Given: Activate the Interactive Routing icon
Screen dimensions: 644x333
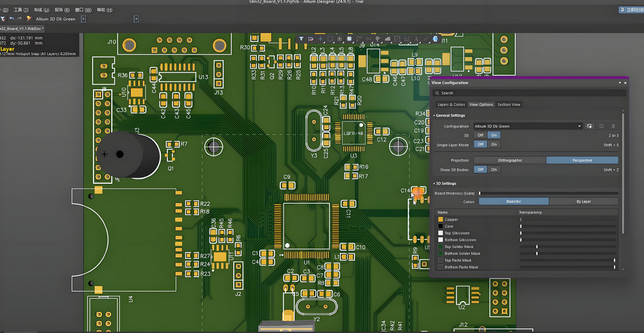Looking at the screenshot, I should coord(359,39).
